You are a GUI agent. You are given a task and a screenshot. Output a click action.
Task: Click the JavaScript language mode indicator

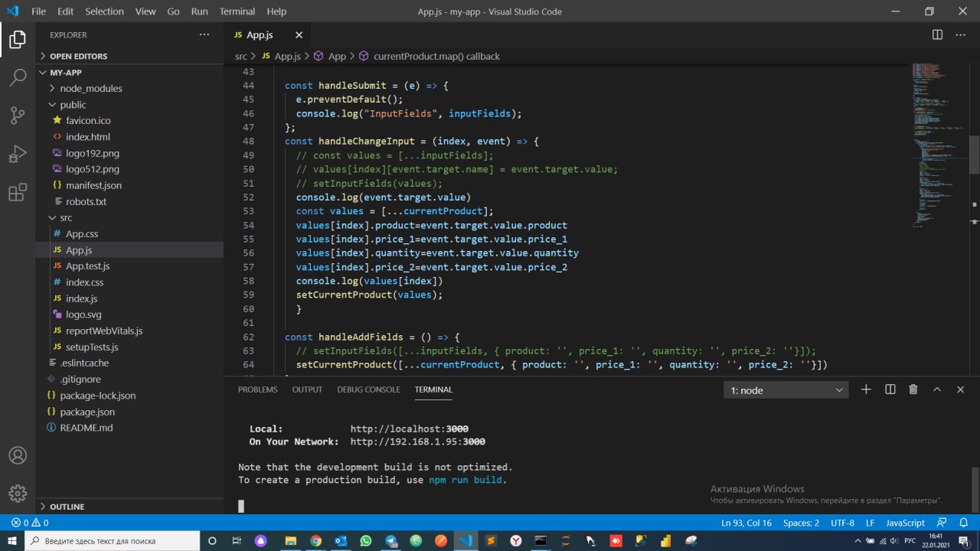(x=905, y=523)
